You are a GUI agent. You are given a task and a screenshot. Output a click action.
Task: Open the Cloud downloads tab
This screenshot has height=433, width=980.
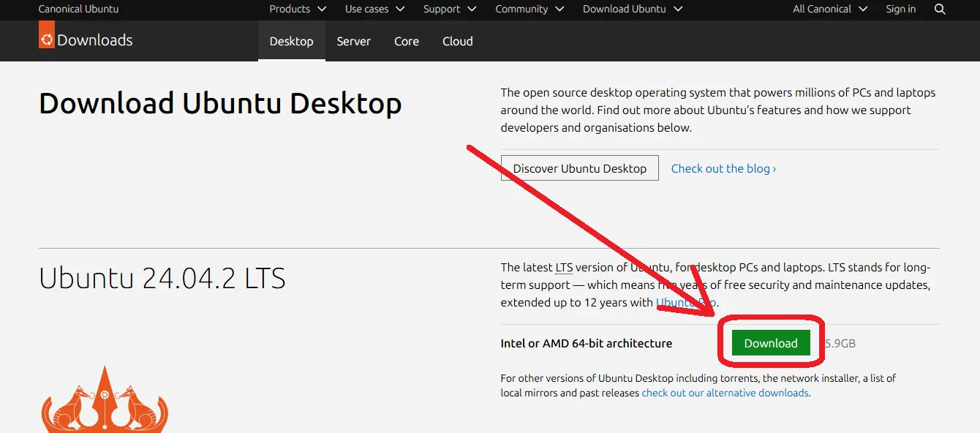tap(457, 42)
